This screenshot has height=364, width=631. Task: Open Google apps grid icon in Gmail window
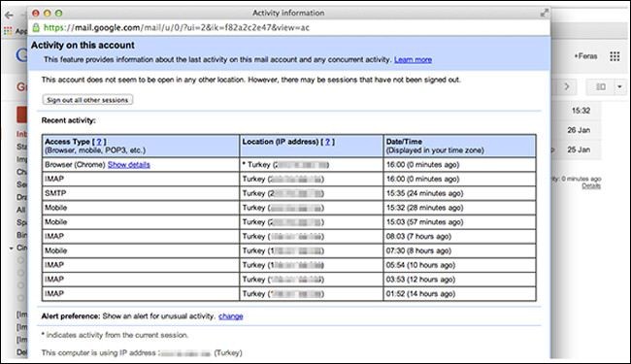614,56
